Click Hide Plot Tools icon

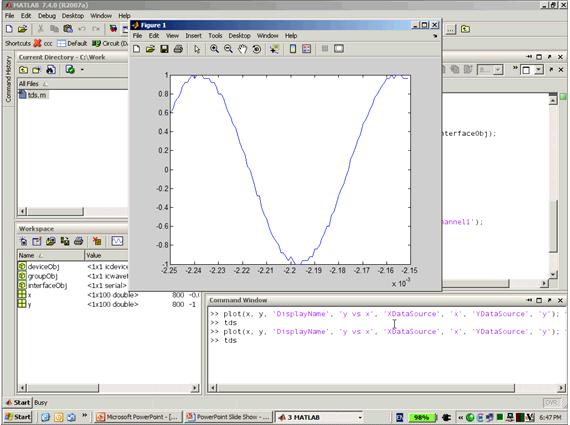click(325, 49)
